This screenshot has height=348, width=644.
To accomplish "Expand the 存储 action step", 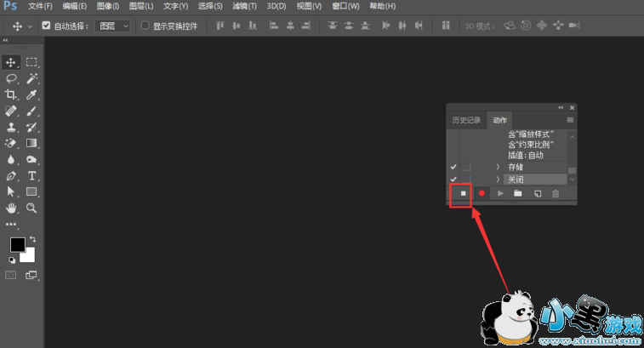I will click(x=498, y=167).
